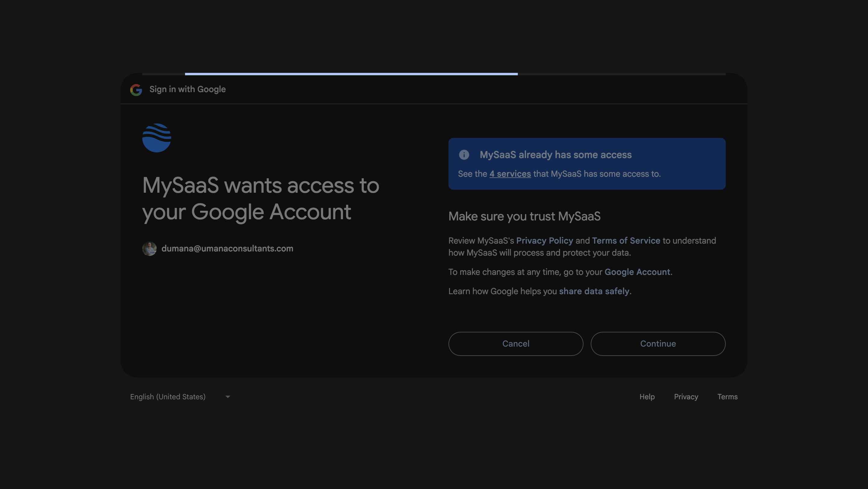
Task: Open the Terms of Service link
Action: click(x=626, y=241)
